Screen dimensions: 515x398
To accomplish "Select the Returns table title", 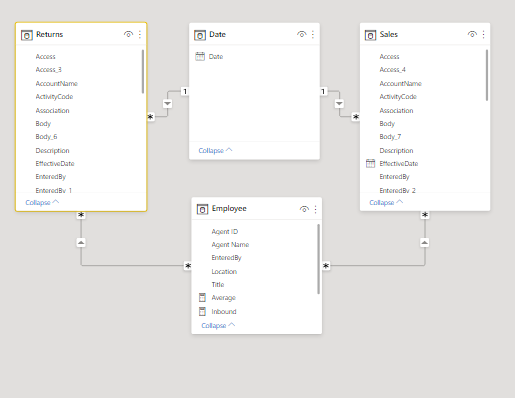I will 49,34.
